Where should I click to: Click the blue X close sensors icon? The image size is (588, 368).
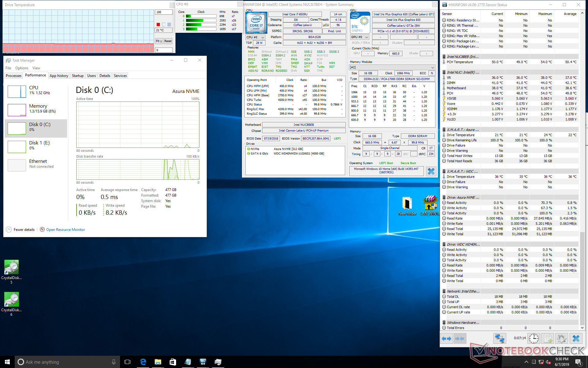(576, 339)
